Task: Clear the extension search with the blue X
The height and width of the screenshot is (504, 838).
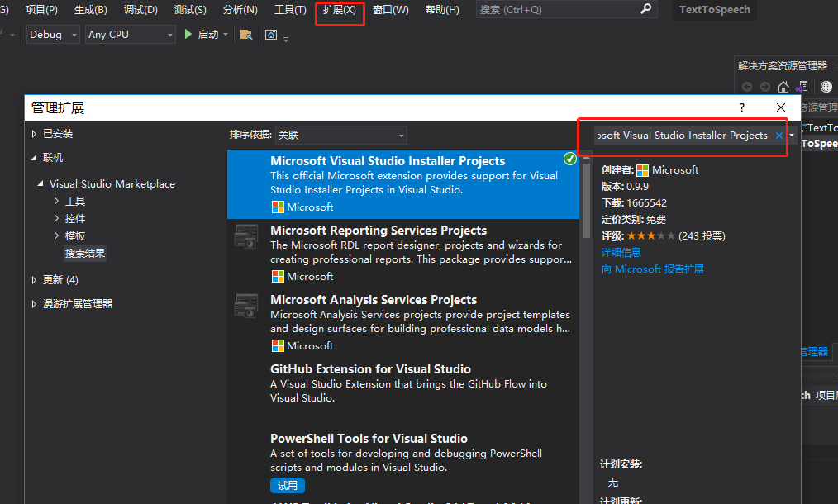Action: click(x=779, y=136)
